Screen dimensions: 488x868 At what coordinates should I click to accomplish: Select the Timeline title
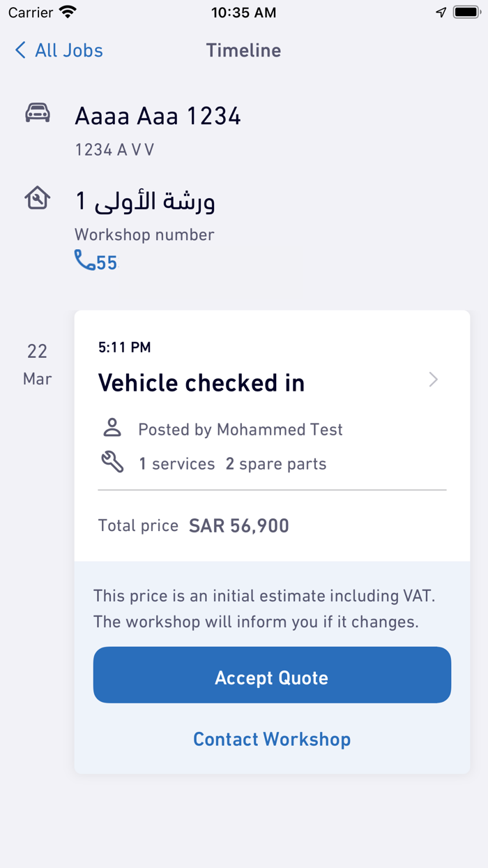pyautogui.click(x=243, y=50)
